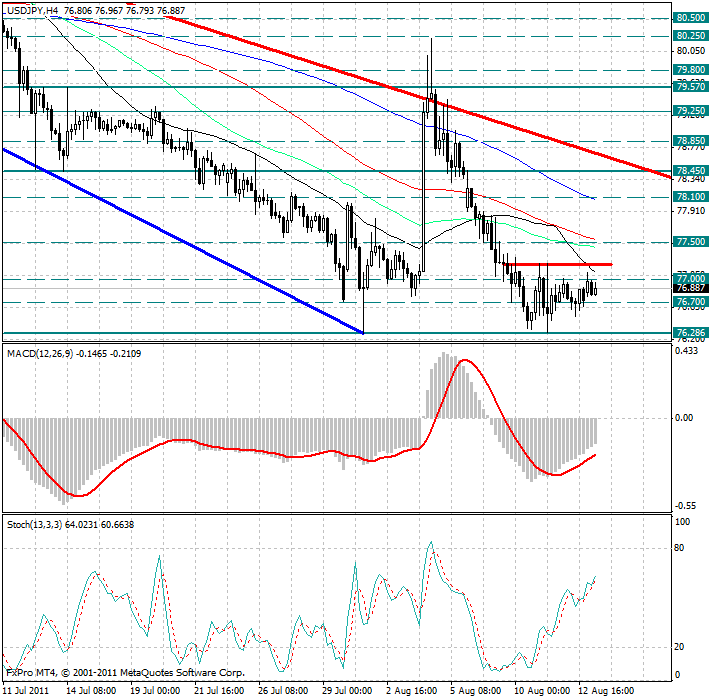Click the Stochastic 20 level label
The image size is (709, 698).
pos(679,647)
